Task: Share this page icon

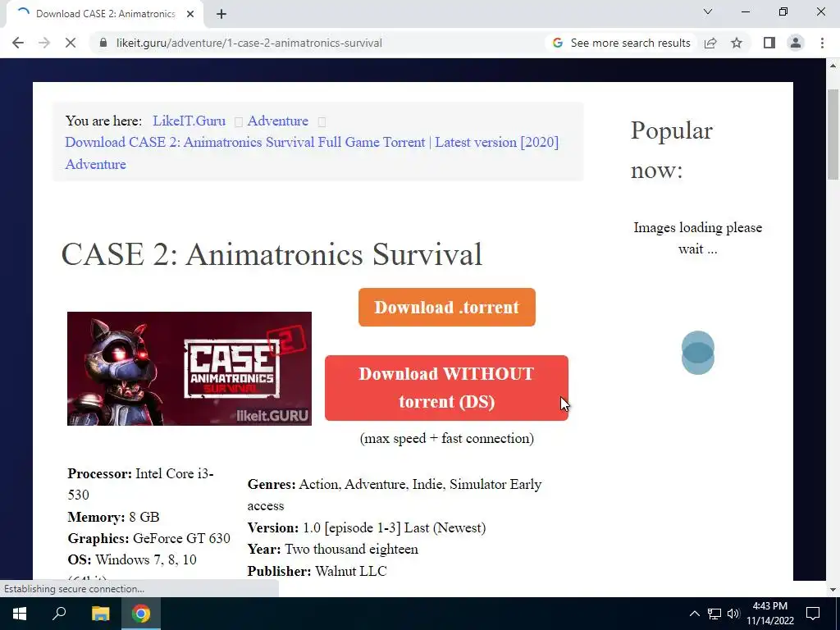Action: (x=710, y=43)
